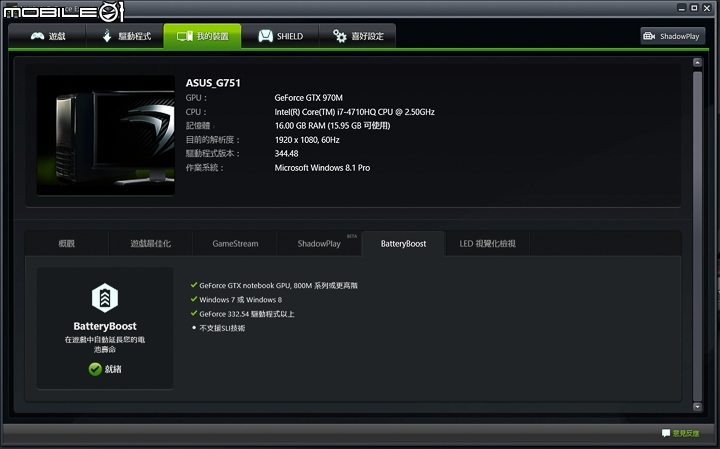Open the GameStream sub-tab
720x449 pixels.
(x=235, y=243)
